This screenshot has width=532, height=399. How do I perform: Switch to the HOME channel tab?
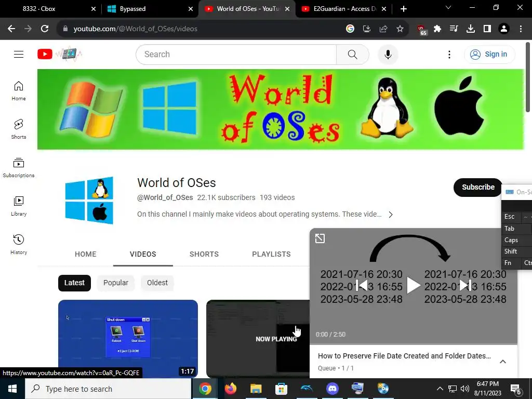click(x=86, y=254)
